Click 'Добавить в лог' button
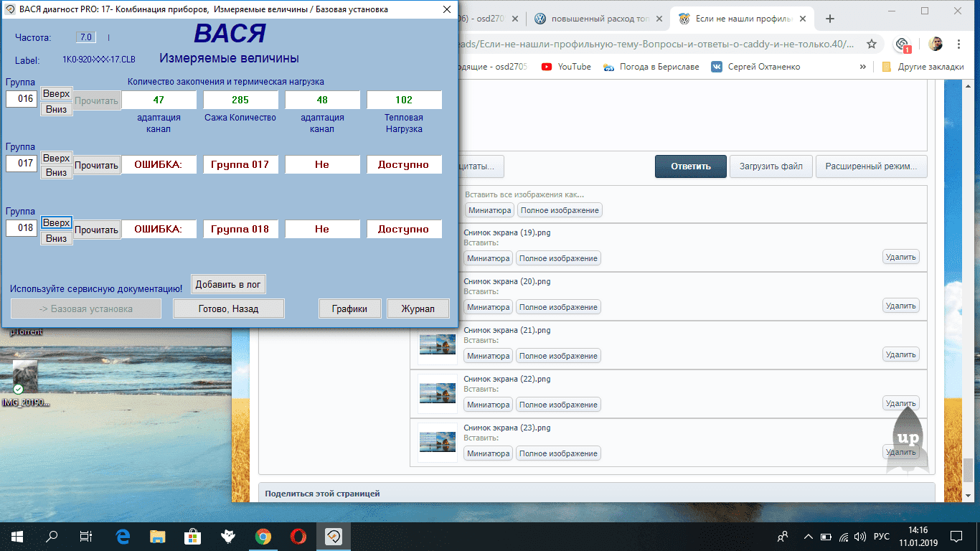This screenshot has width=980, height=551. coord(228,284)
